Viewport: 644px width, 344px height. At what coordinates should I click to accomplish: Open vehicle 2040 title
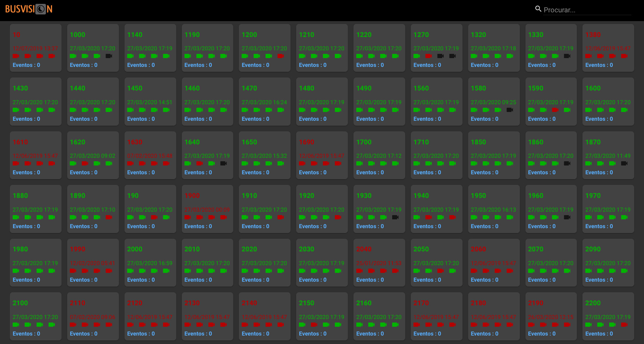click(x=364, y=249)
